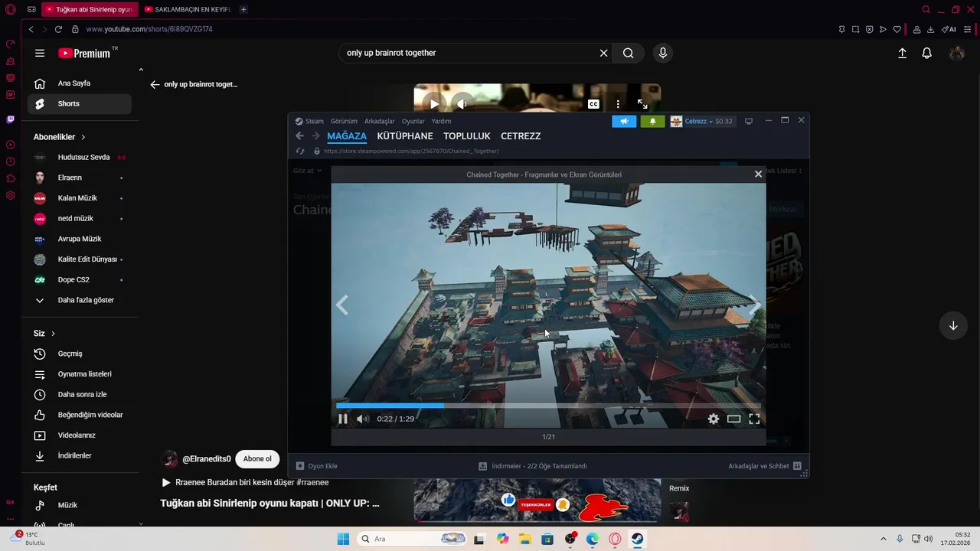Screen dimensions: 980x551
Task: Open İndirilenler downloads
Action: 80,455
